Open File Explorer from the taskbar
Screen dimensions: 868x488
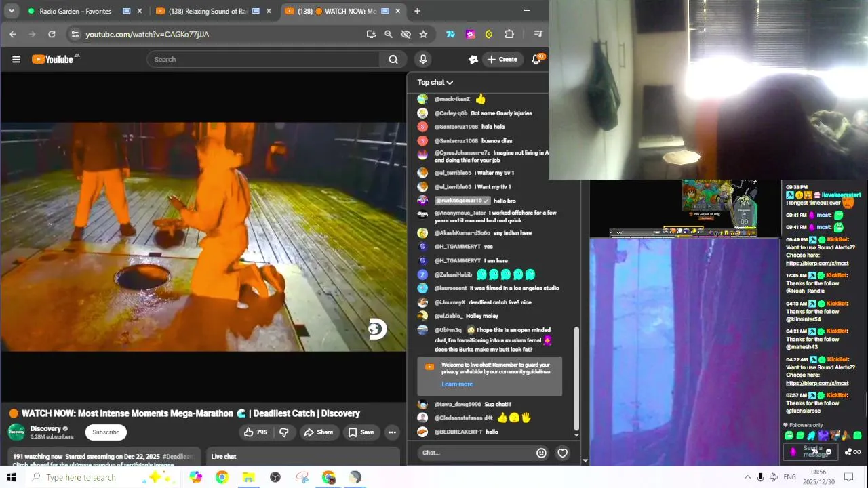coord(248,477)
